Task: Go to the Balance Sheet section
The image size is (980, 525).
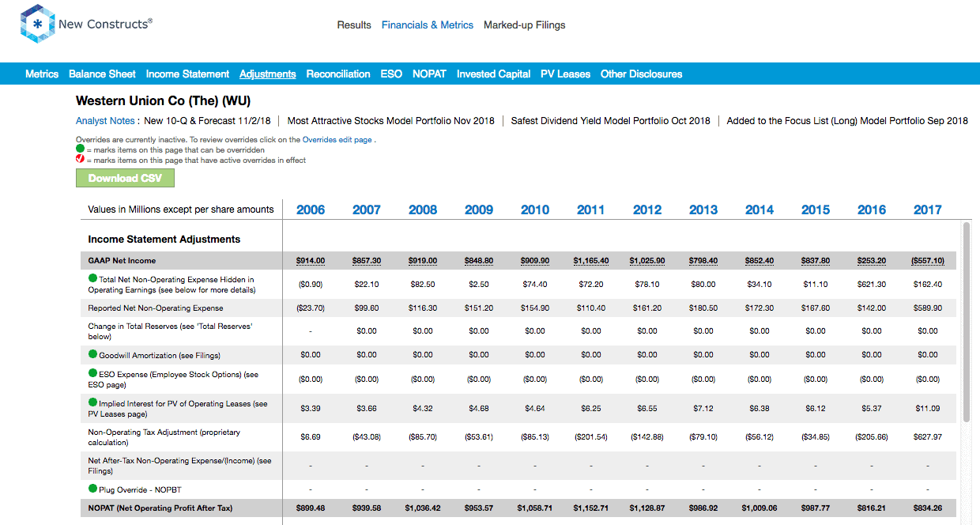Action: point(102,74)
